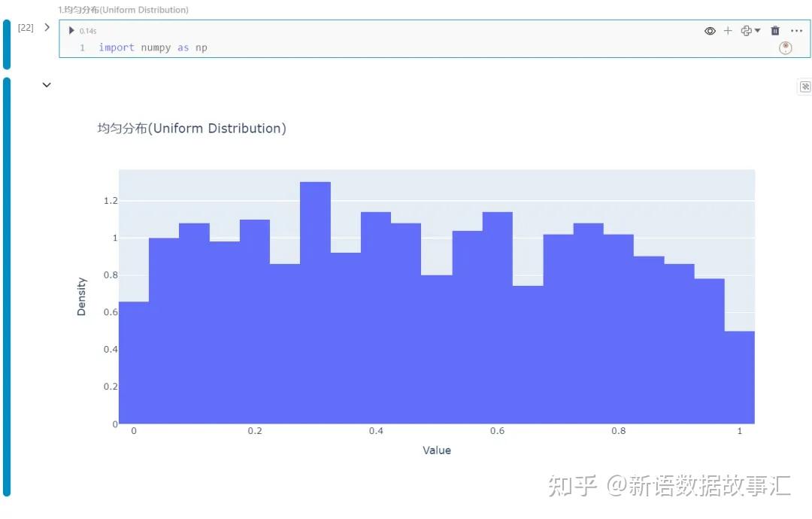Screen dimensions: 812x519
Task: Toggle cell output visibility with the eye icon
Action: [x=710, y=31]
